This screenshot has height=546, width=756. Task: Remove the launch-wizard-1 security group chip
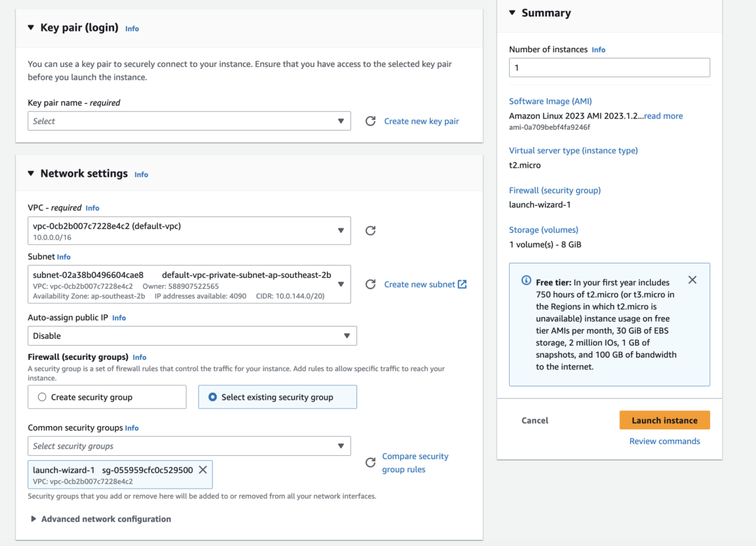[202, 469]
